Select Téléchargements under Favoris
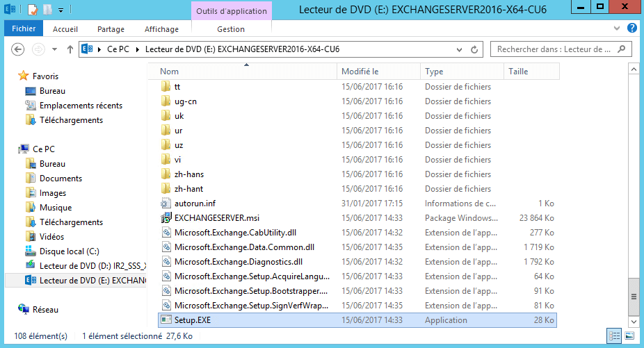 tap(71, 120)
